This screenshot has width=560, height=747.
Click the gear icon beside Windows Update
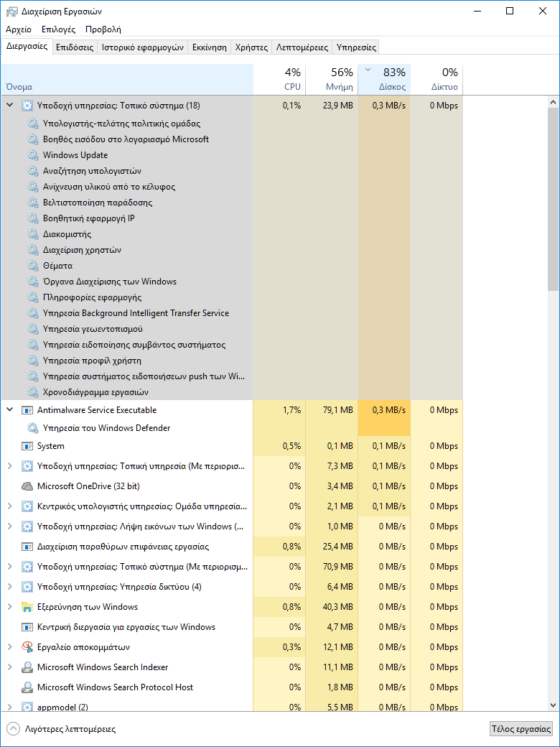pos(33,155)
